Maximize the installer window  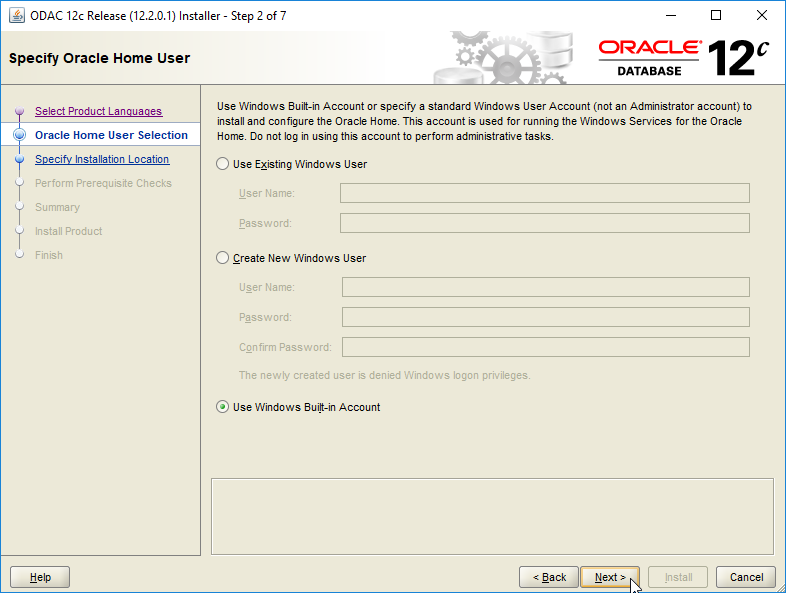point(716,16)
